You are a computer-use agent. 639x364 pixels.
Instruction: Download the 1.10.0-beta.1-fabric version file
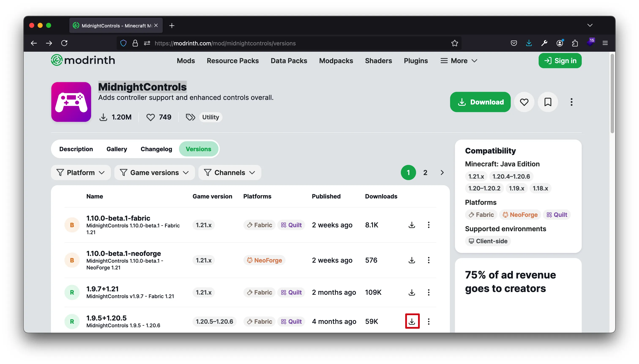click(x=412, y=225)
